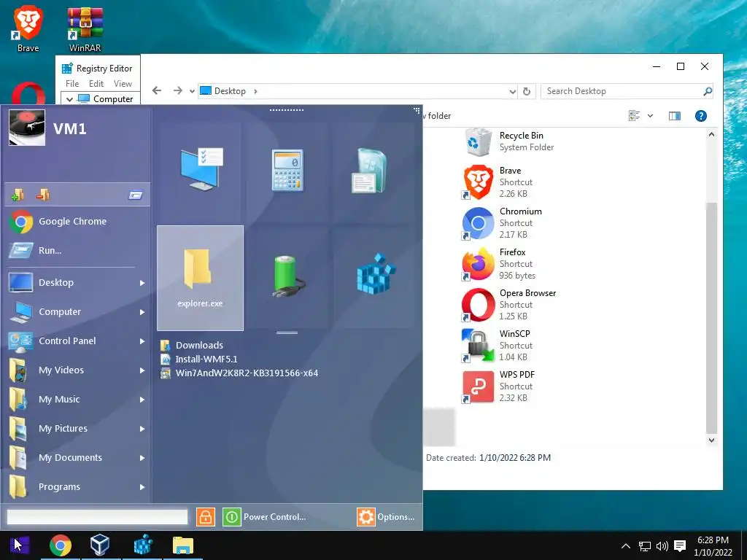Go forward in the Explorer window

coord(178,90)
